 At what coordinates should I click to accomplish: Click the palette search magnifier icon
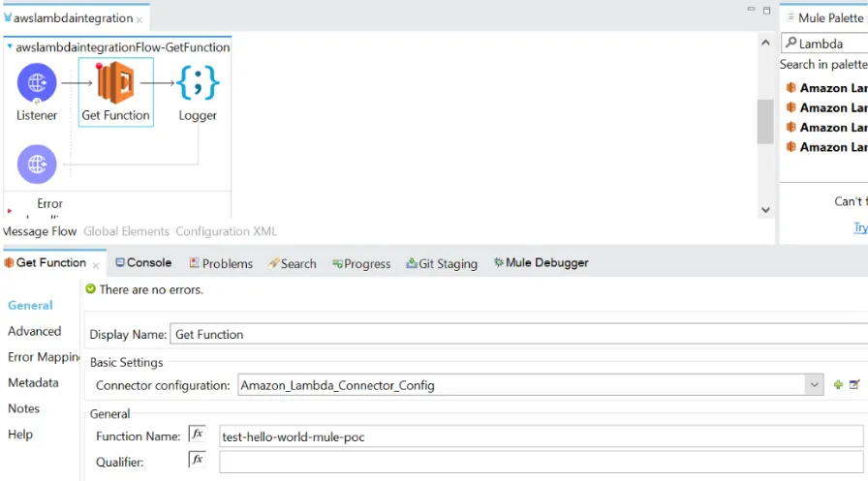791,42
